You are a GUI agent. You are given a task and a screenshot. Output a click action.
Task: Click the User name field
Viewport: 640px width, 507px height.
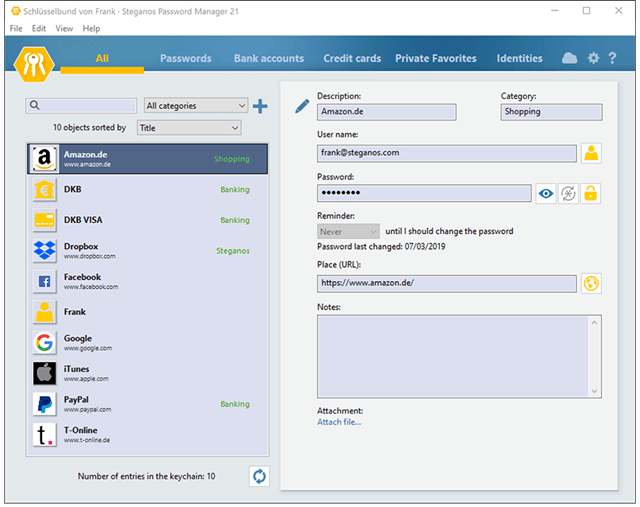tap(447, 153)
